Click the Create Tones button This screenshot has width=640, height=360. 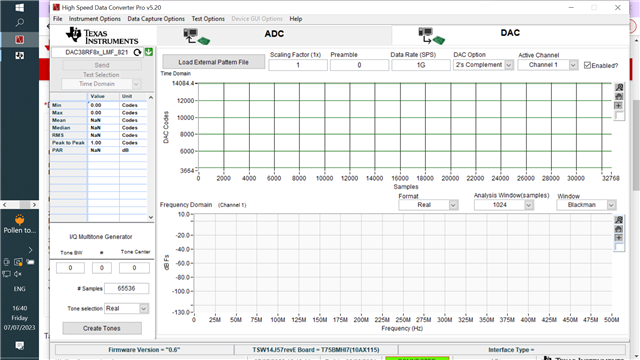click(x=102, y=328)
